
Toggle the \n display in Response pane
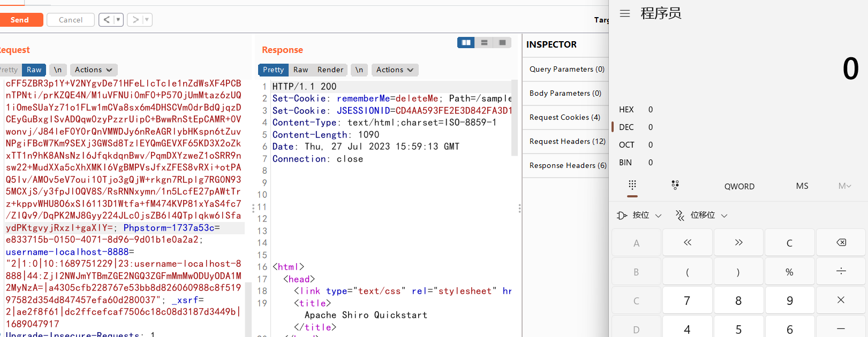(x=359, y=70)
